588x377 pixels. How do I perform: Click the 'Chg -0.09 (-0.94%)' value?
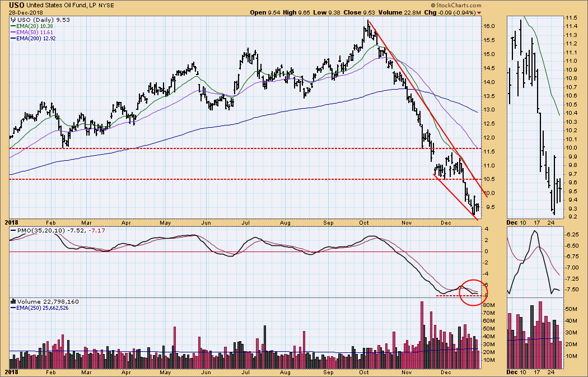(450, 12)
